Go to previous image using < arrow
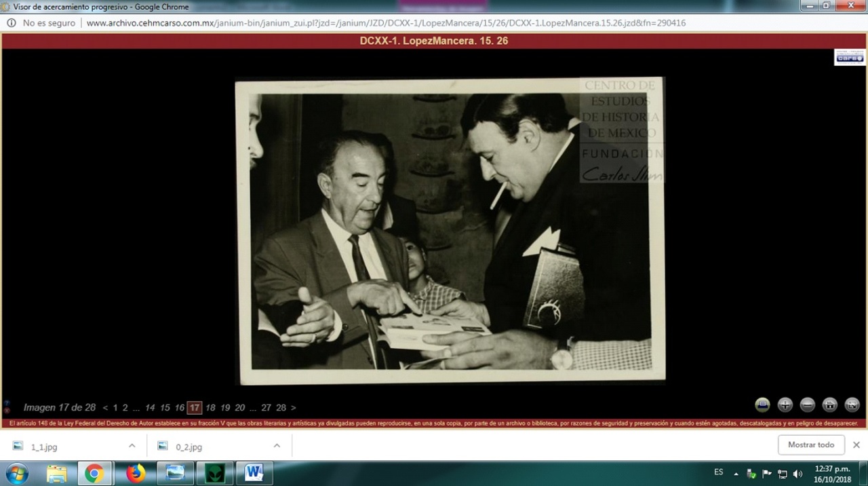Viewport: 868px width, 486px height. click(x=105, y=408)
